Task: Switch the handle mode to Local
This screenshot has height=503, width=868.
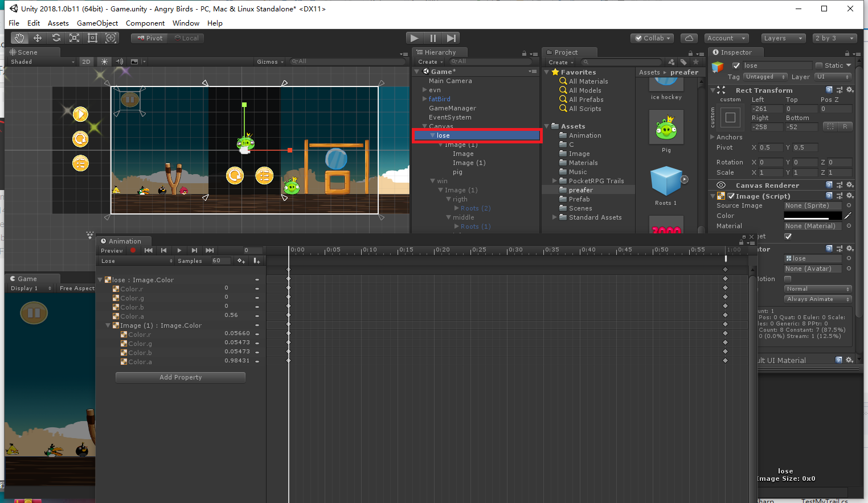Action: click(188, 38)
